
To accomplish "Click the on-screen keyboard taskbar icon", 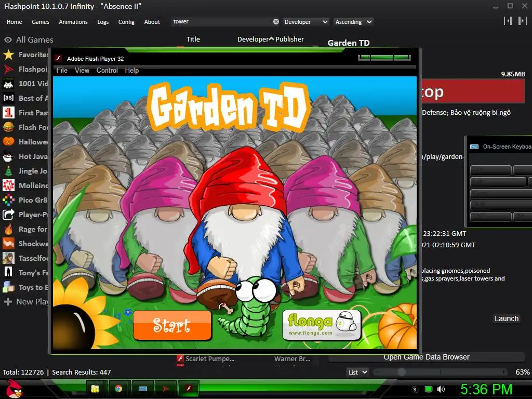I will pyautogui.click(x=143, y=389).
